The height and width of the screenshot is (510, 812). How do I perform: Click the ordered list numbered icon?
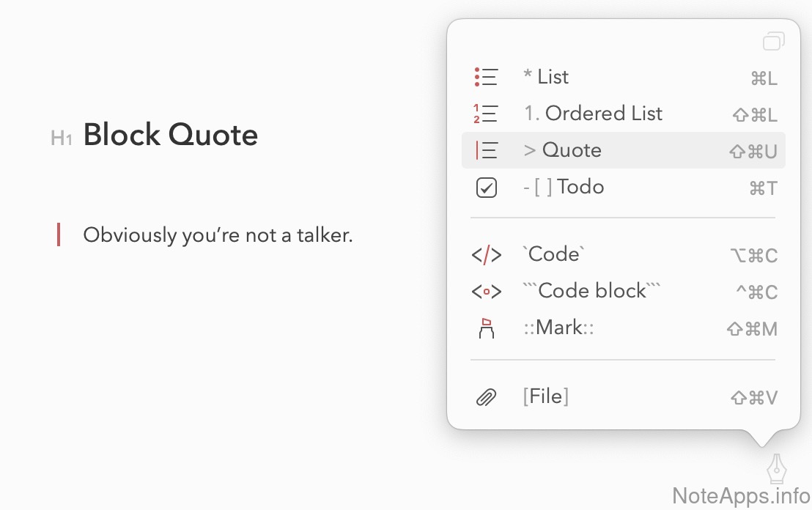pos(486,114)
